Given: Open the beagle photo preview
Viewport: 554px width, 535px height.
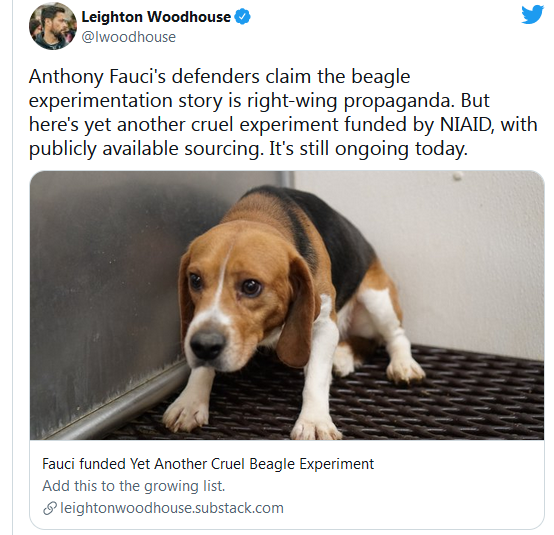Looking at the screenshot, I should [x=287, y=305].
